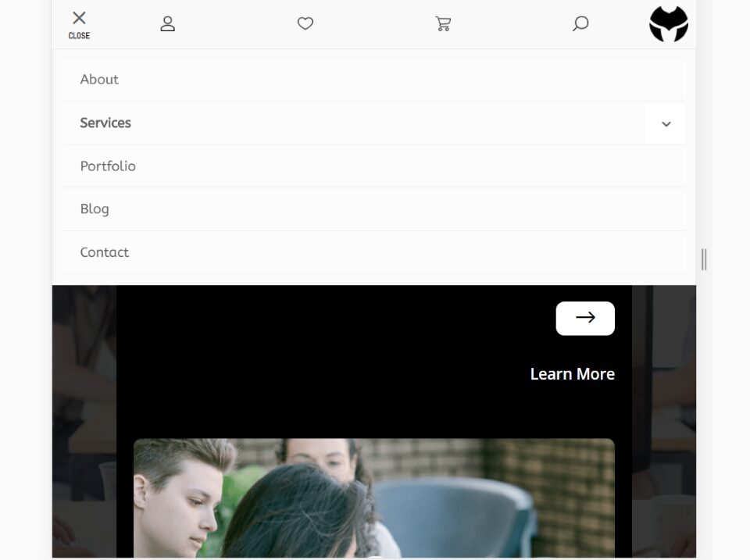
Task: Click the white arrow button
Action: (585, 318)
